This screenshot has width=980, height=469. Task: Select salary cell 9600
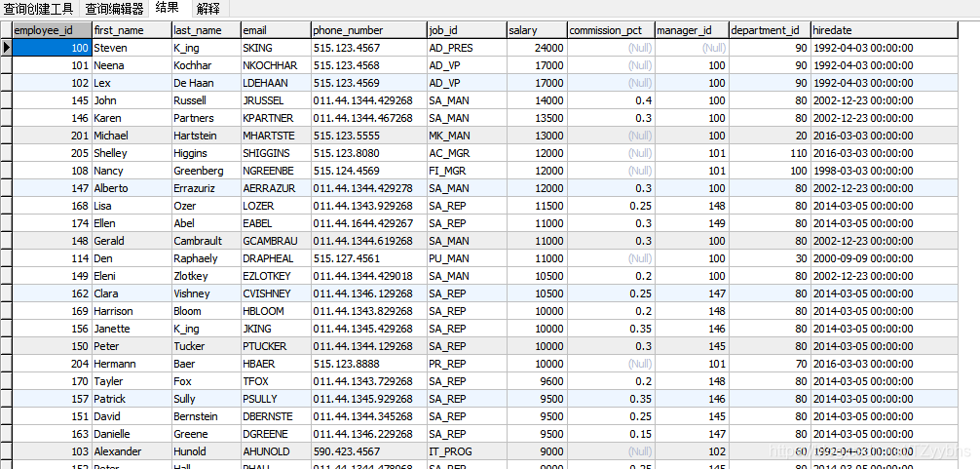[537, 380]
